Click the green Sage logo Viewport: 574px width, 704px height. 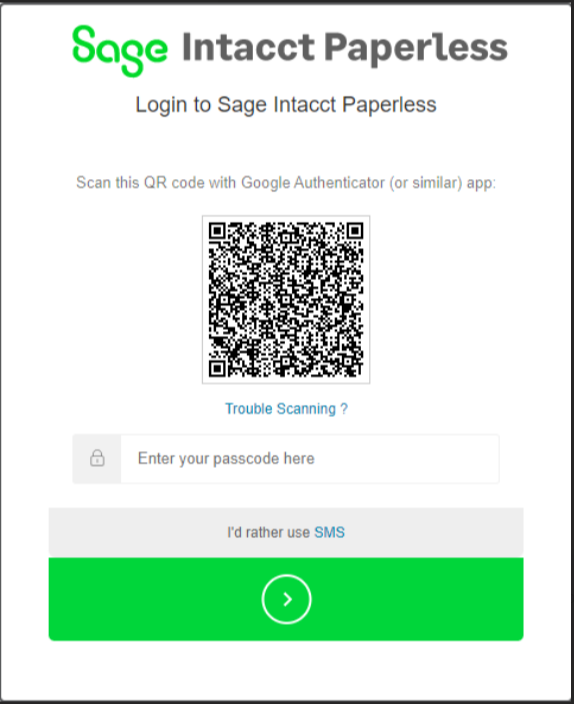tap(120, 51)
